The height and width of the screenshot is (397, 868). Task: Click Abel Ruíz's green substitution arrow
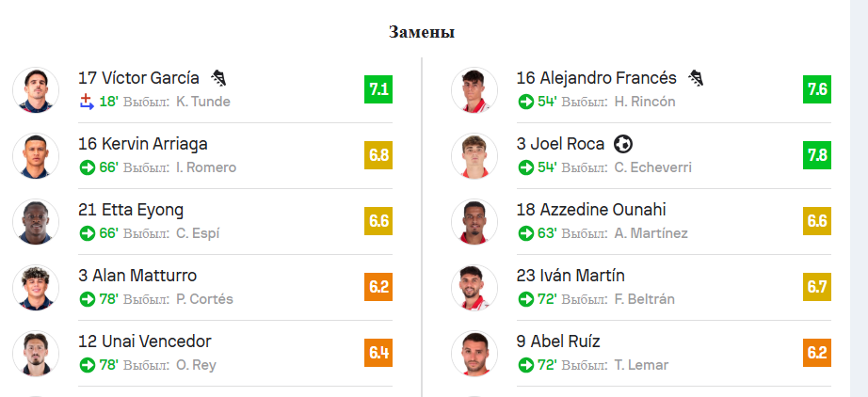pyautogui.click(x=526, y=365)
